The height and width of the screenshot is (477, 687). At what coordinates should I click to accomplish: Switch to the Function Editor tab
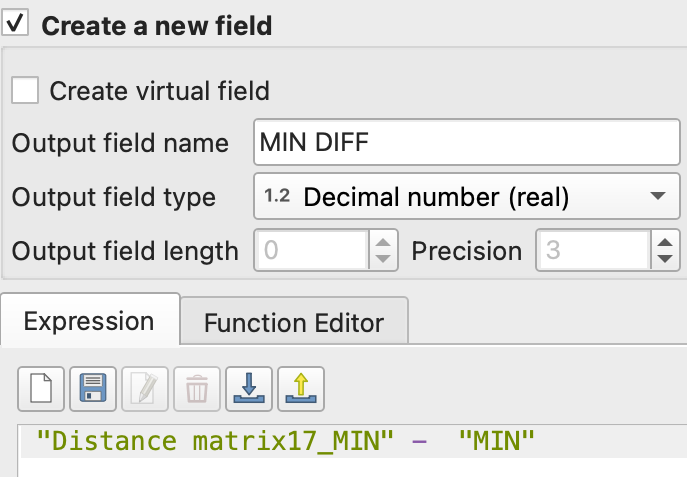294,323
